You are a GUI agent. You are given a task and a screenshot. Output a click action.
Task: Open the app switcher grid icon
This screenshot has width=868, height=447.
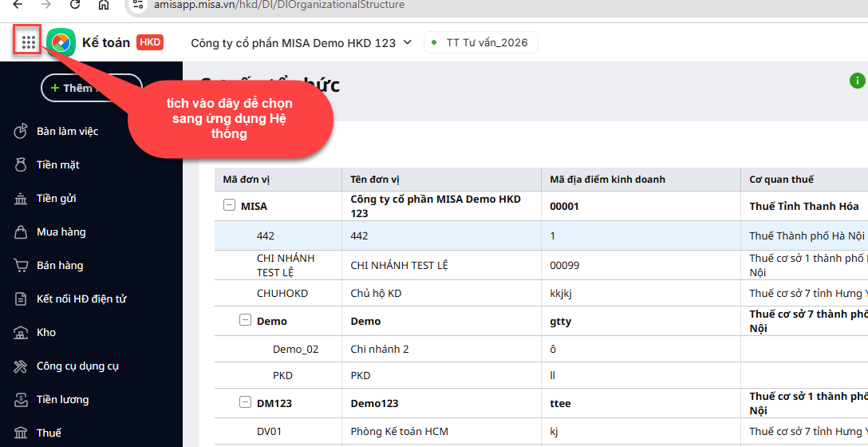(29, 42)
